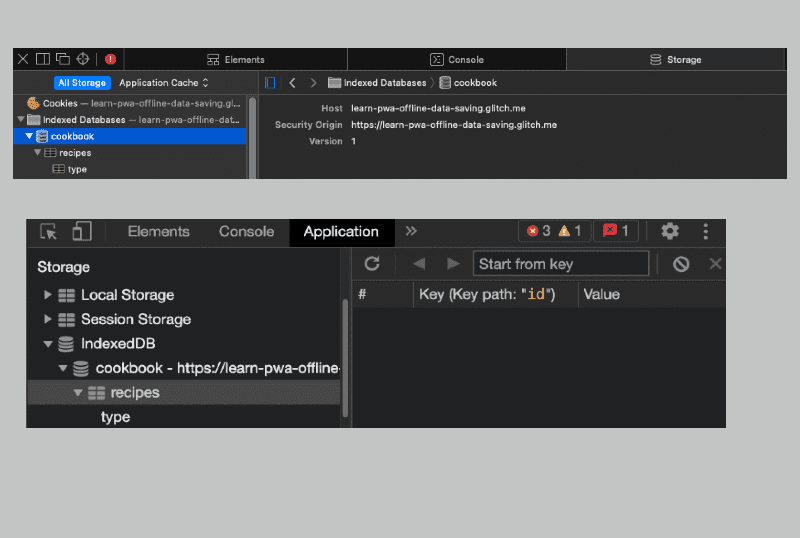Expand the Session Storage section
Screen dimensions: 800x538
(47, 320)
